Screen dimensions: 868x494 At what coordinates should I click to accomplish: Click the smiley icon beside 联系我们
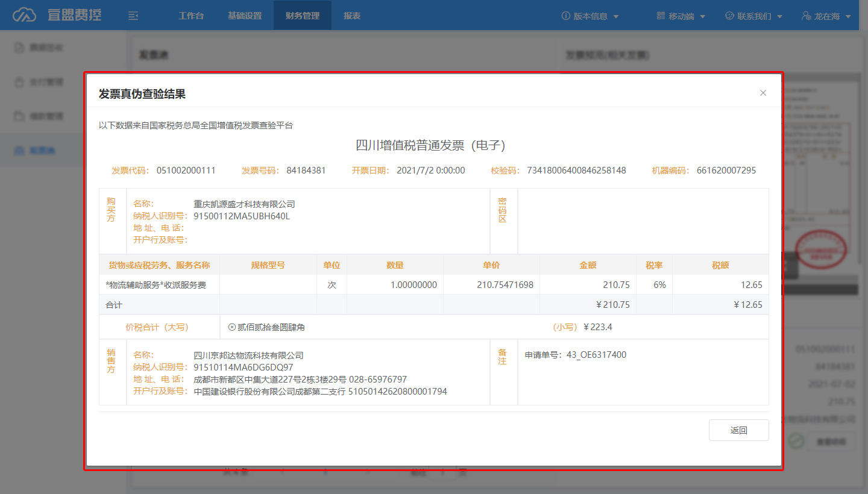[729, 16]
